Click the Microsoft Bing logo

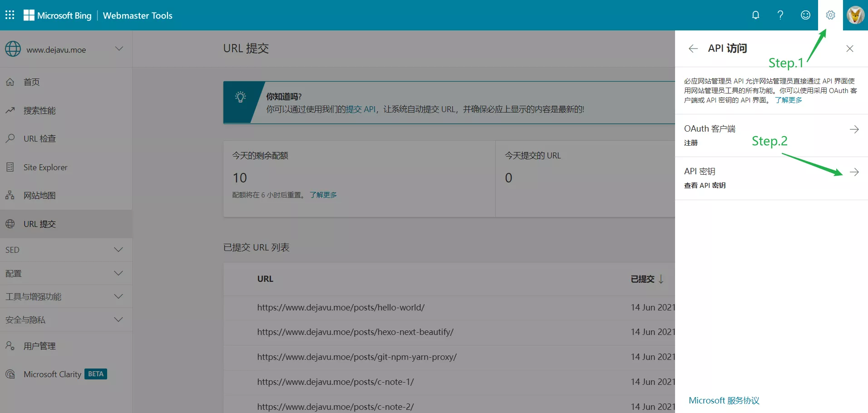(x=58, y=15)
